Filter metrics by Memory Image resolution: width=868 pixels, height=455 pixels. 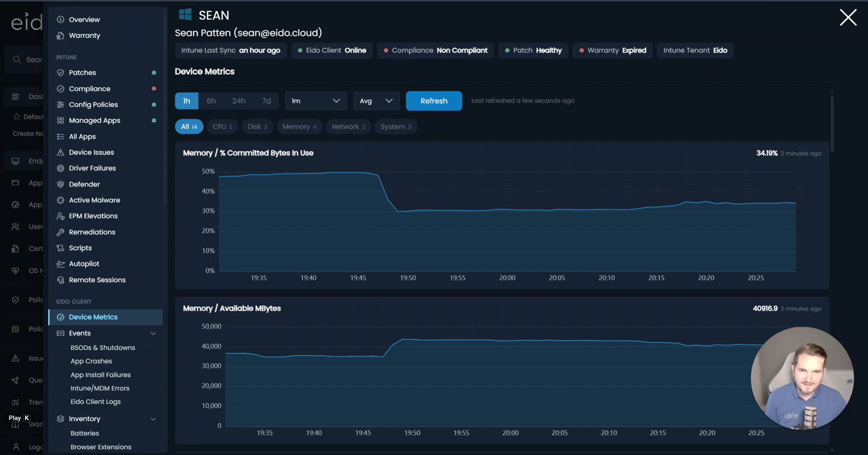click(x=300, y=127)
